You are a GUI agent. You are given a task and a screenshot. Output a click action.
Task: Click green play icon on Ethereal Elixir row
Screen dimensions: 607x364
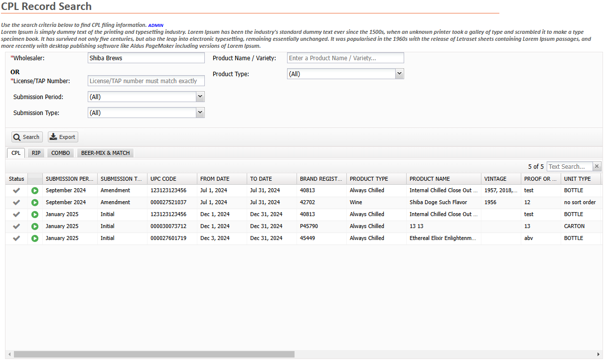pos(35,239)
